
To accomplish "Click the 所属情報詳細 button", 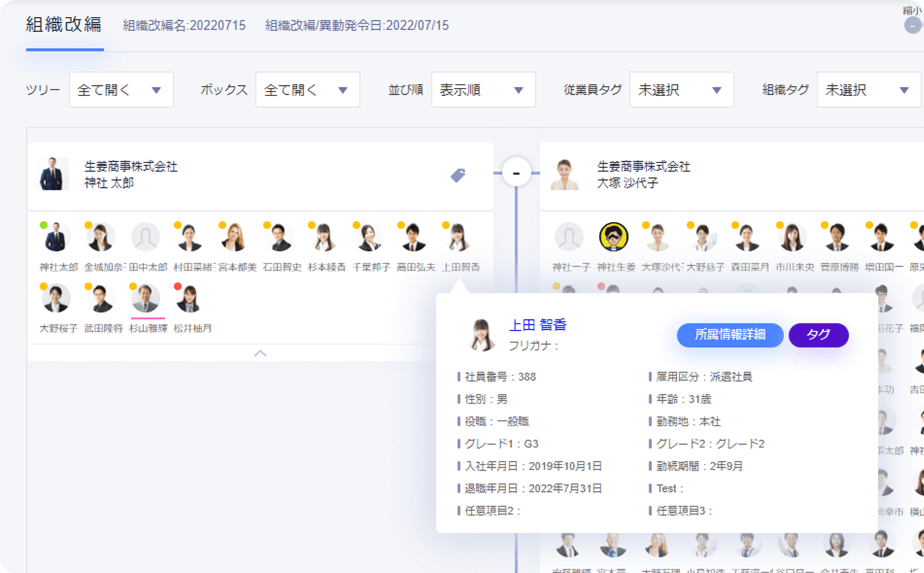I will click(x=730, y=335).
